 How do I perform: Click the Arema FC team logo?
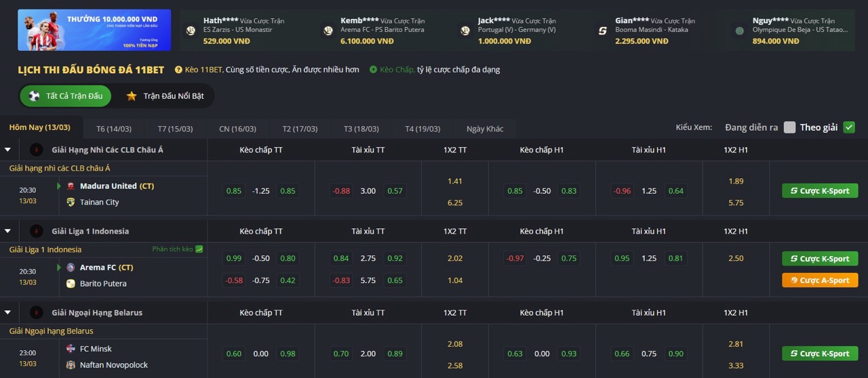click(x=71, y=268)
